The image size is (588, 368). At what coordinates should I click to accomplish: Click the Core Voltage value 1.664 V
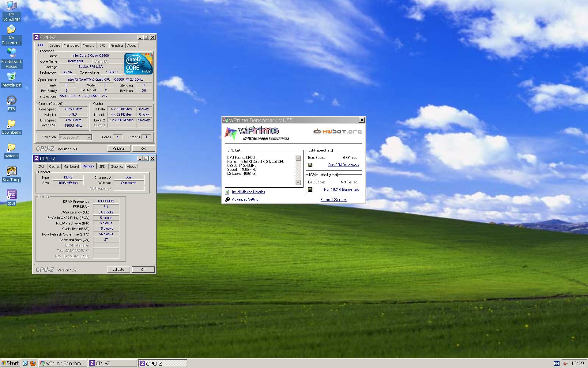[112, 72]
